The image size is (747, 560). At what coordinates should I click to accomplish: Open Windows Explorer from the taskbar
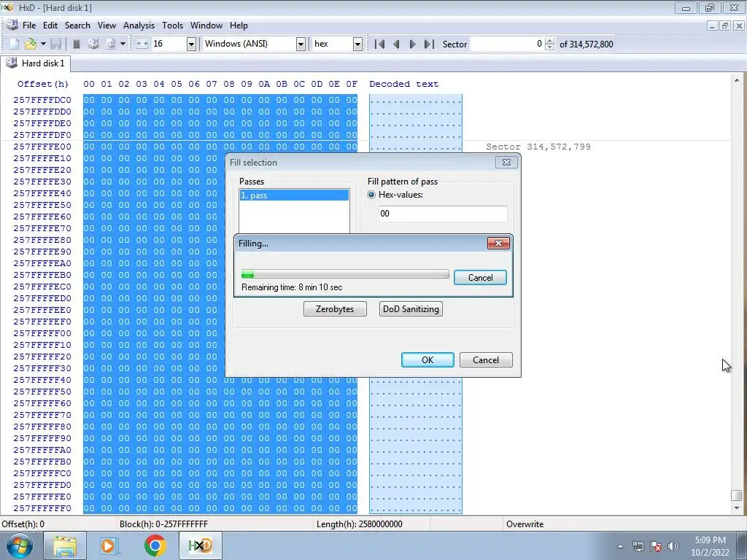65,545
